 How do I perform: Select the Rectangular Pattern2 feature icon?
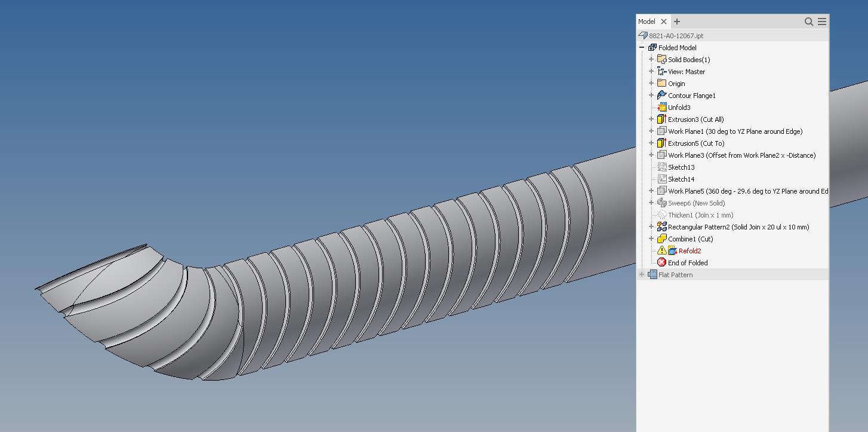pos(661,226)
